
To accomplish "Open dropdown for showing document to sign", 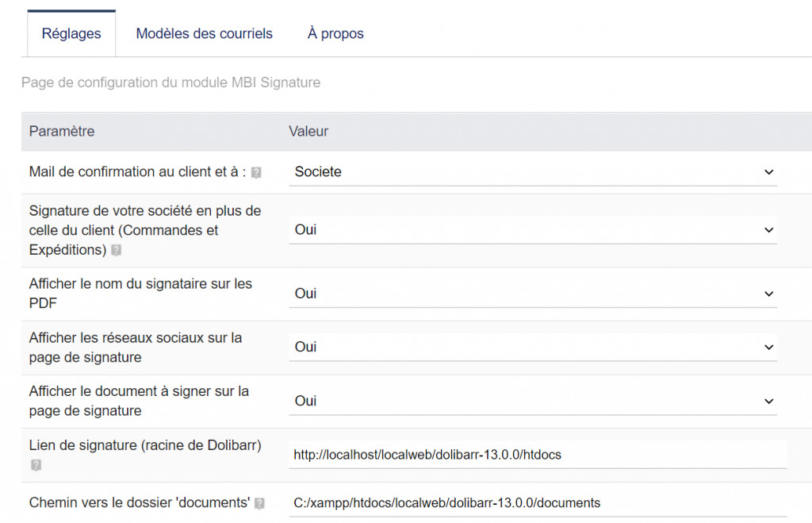I will [532, 401].
